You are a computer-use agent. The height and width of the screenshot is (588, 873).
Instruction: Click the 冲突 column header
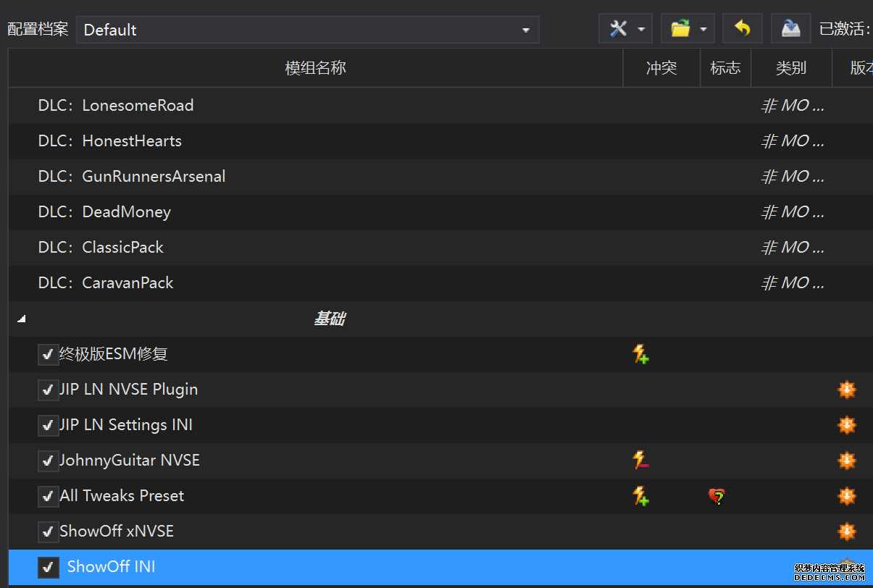(x=661, y=68)
